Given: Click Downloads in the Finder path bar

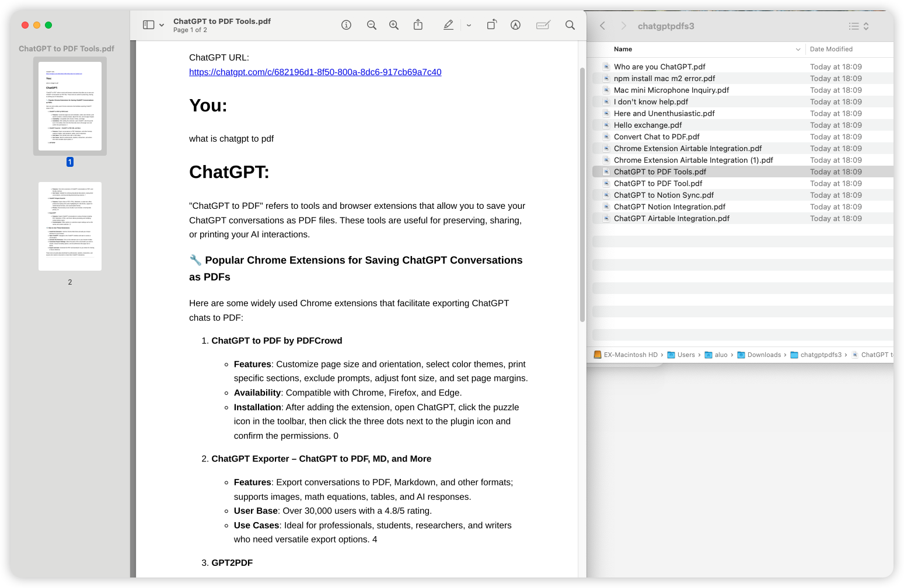Looking at the screenshot, I should tap(765, 355).
